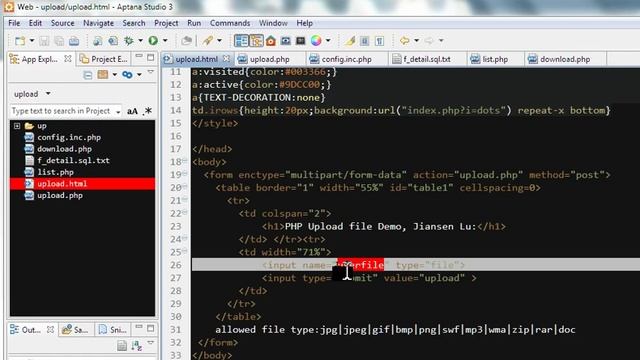Viewport: 640px width, 360px height.
Task: Open the App Explorer view menu triangle
Action: click(151, 72)
